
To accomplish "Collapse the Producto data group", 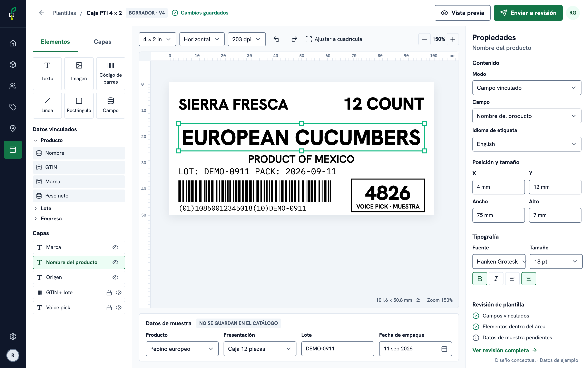I will [48, 140].
